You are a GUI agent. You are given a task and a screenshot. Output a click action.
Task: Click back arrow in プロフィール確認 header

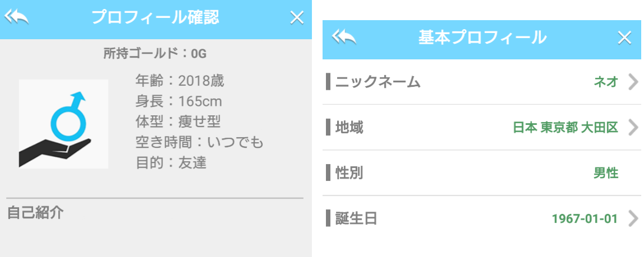pos(17,18)
